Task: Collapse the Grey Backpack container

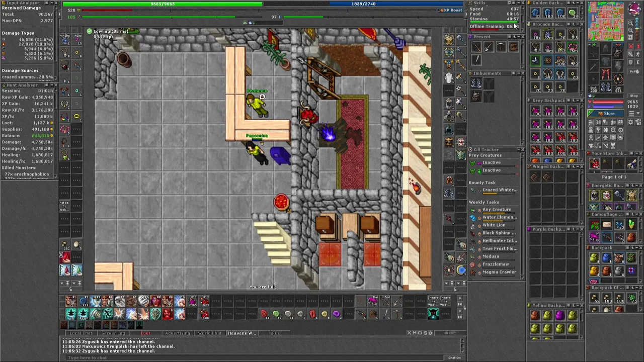Action: [578, 101]
